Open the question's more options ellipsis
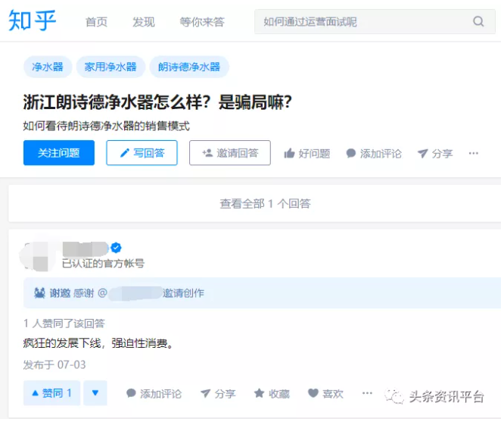Screen dimensions: 504x422 [474, 153]
